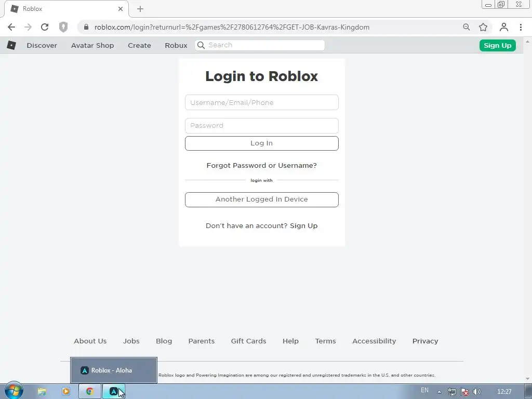This screenshot has width=532, height=399.
Task: Open Accessibility footer link
Action: pos(374,341)
